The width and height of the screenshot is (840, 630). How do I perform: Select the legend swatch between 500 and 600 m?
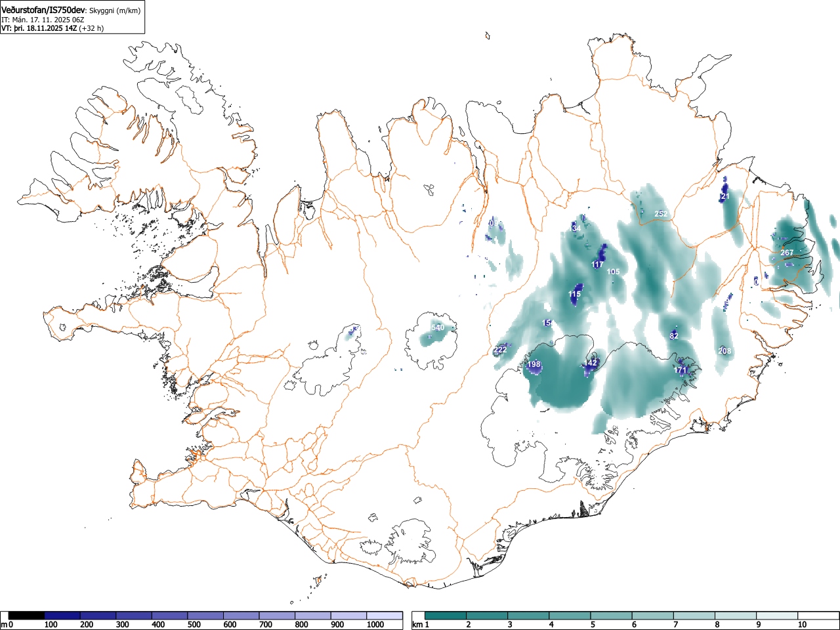click(205, 616)
